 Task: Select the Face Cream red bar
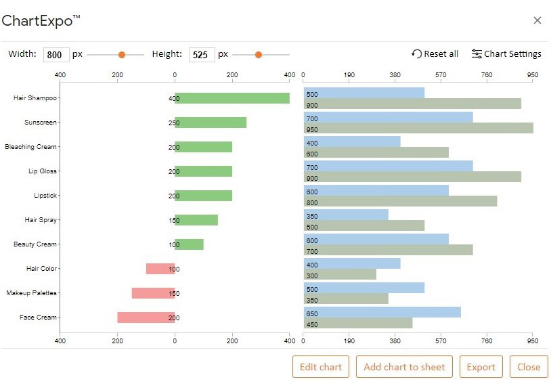146,318
